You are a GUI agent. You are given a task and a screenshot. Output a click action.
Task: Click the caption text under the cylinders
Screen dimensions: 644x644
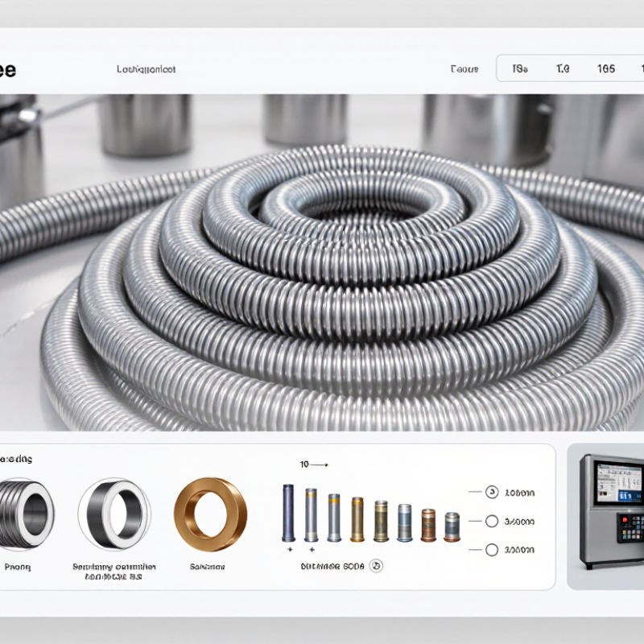point(332,567)
